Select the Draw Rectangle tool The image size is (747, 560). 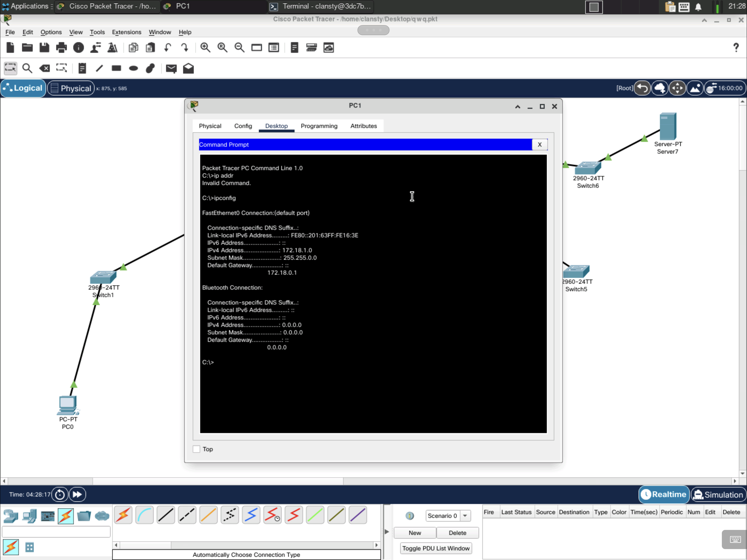(116, 69)
